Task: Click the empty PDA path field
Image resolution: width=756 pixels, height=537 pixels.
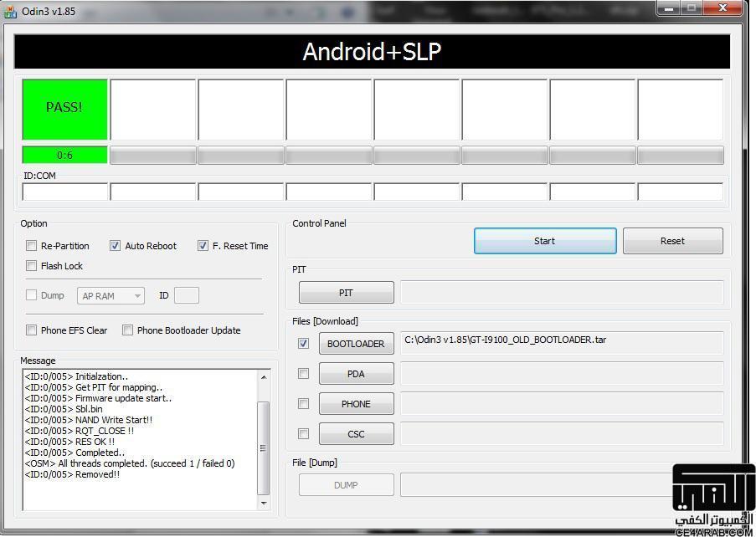Action: [x=562, y=373]
